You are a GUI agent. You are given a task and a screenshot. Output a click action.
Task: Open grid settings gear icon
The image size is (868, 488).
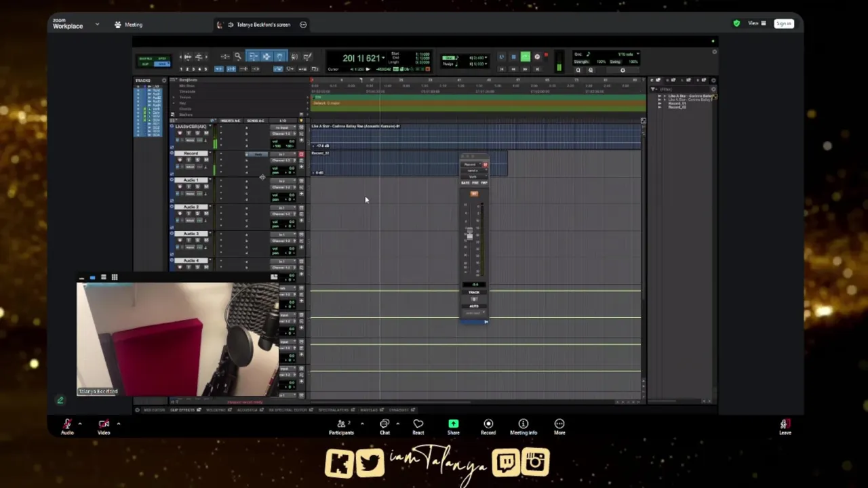click(x=623, y=70)
